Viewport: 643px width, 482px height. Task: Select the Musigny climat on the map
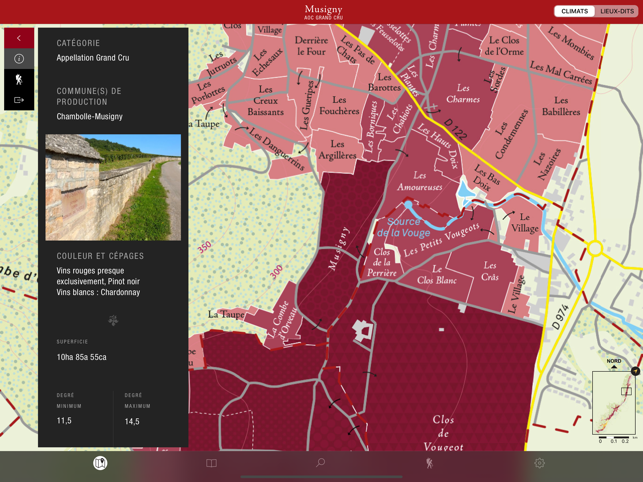pos(339,248)
